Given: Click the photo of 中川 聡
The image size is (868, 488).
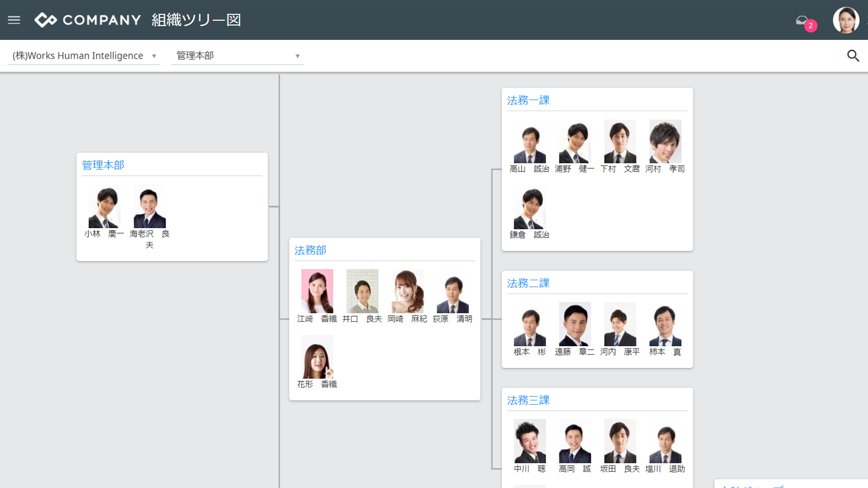Looking at the screenshot, I should (529, 441).
